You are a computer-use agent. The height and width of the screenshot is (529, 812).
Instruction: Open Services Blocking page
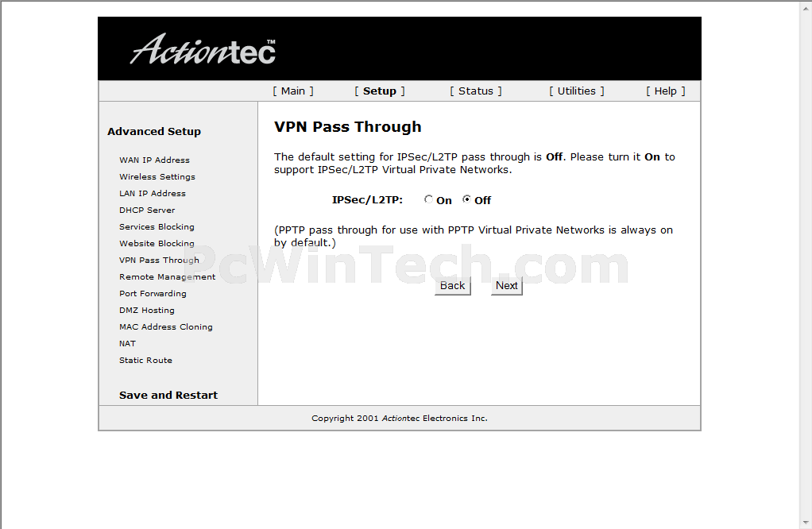157,226
